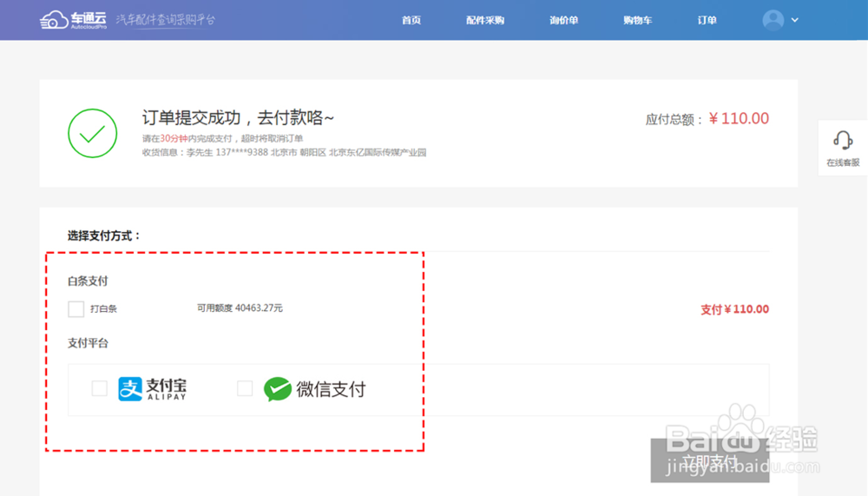Select the WeChat Pay checkbox
This screenshot has height=496, width=868.
pos(245,388)
